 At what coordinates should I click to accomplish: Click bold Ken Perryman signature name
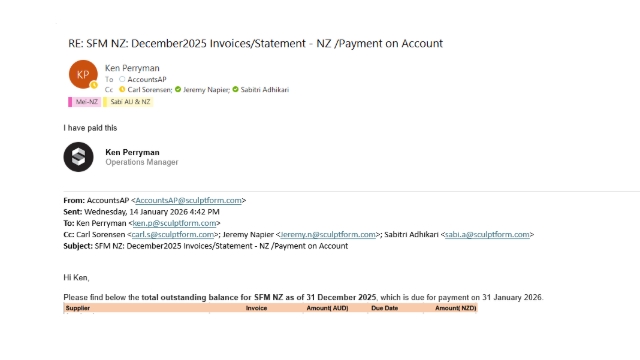[132, 152]
